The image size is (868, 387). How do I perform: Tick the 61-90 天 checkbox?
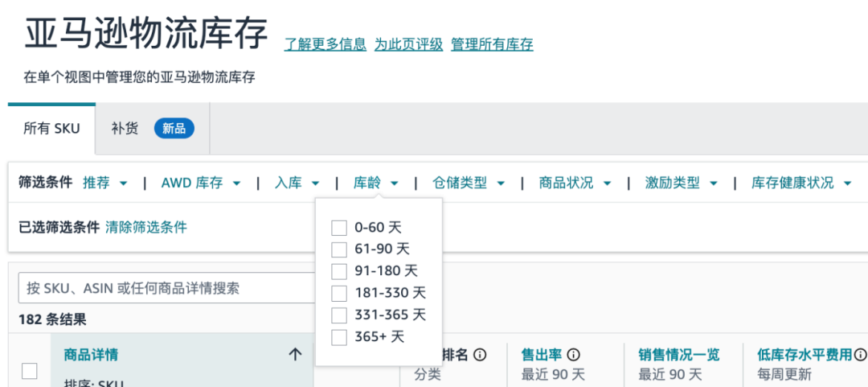(x=339, y=249)
